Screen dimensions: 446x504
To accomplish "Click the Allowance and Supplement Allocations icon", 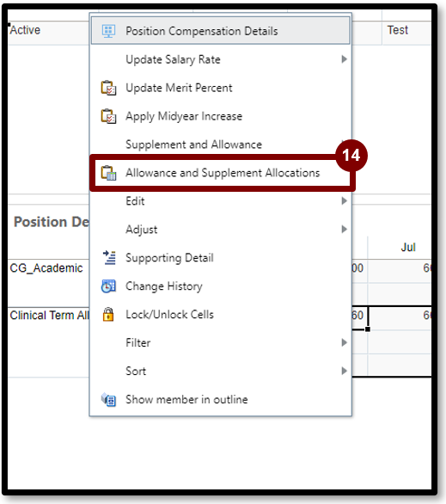I will (108, 173).
